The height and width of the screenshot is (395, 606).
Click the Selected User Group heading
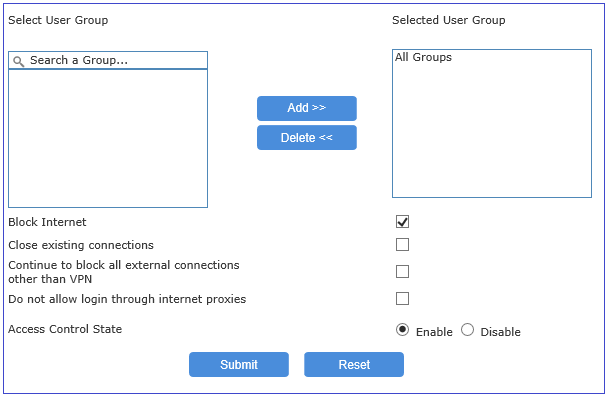449,20
